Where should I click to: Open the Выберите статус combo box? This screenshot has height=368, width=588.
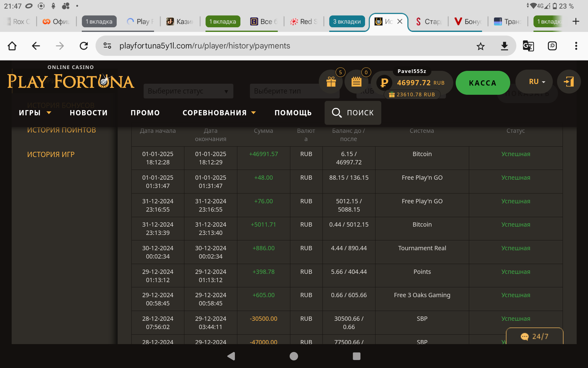tap(188, 91)
